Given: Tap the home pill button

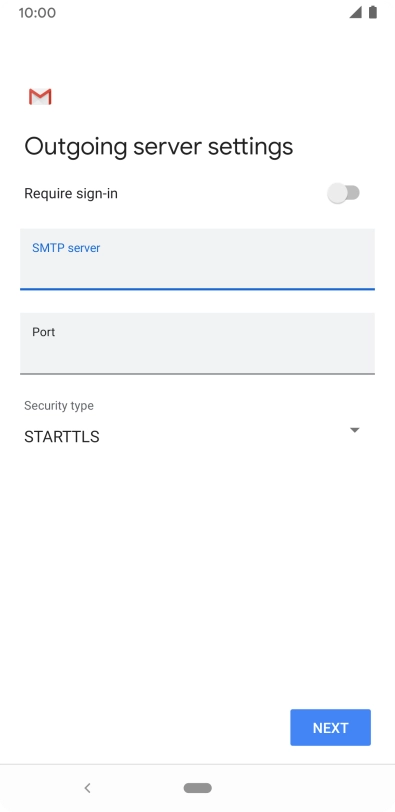Looking at the screenshot, I should 197,788.
